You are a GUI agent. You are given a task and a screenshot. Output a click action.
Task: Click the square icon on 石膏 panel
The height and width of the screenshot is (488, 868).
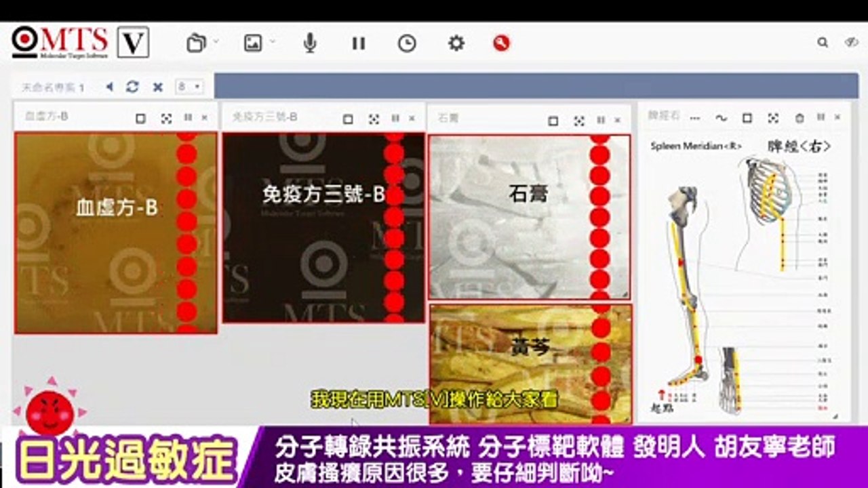coord(553,121)
